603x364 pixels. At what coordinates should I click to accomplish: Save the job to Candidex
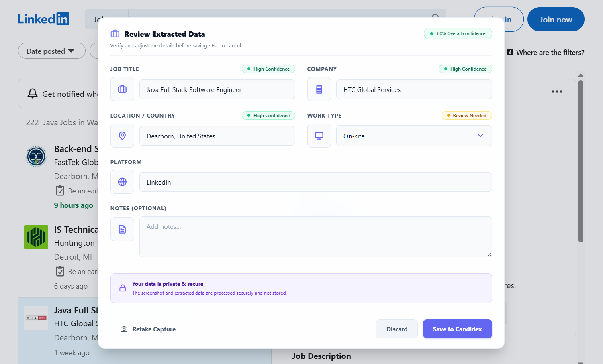point(457,329)
